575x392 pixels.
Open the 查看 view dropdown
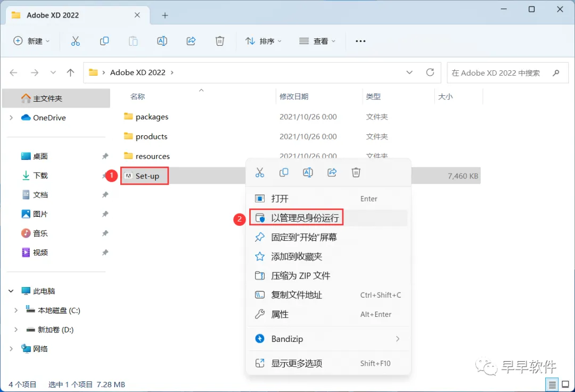point(317,41)
